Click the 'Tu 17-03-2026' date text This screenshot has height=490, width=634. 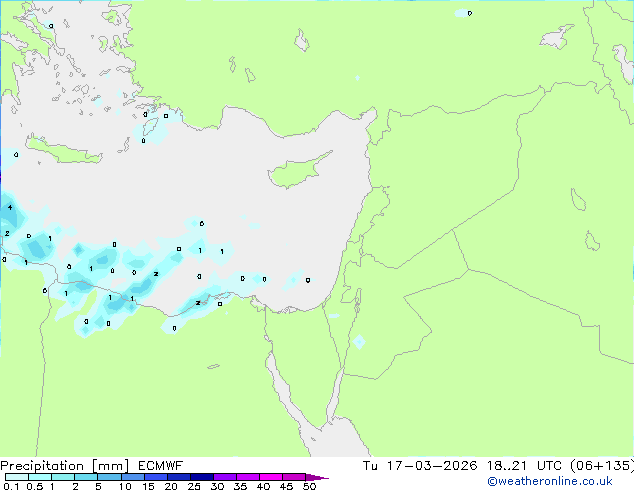pos(420,466)
